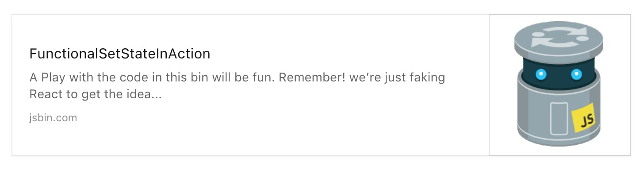Click the robot's left blue eye

[541, 74]
